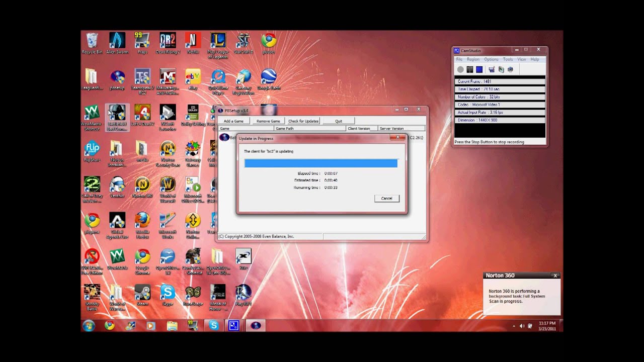The width and height of the screenshot is (644, 362).
Task: Cancel the update in progress dialog
Action: pos(387,198)
